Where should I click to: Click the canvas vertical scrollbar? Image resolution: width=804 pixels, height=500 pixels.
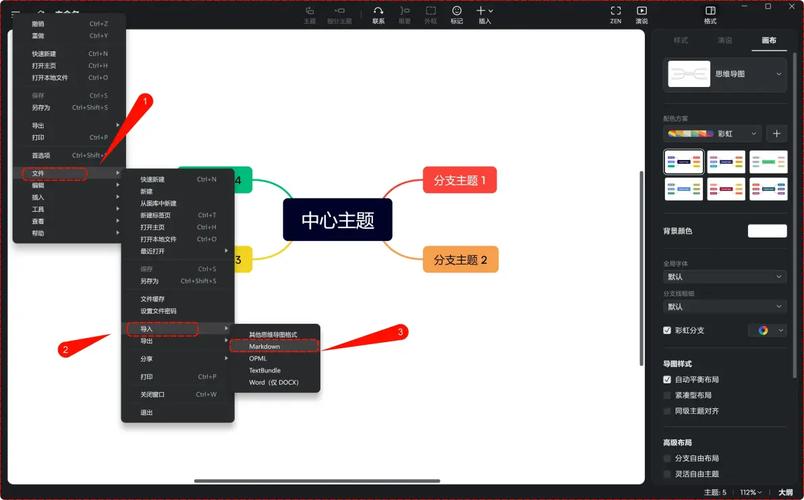(x=641, y=268)
